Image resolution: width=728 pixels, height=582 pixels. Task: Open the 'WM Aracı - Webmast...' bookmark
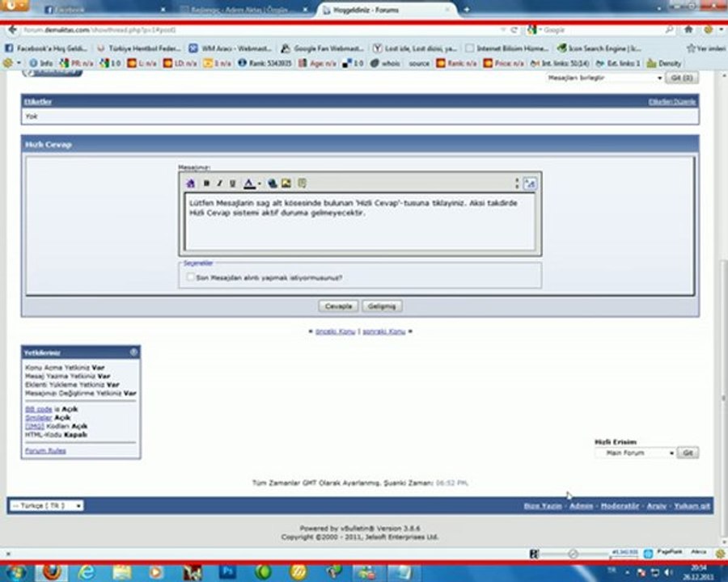coord(231,48)
